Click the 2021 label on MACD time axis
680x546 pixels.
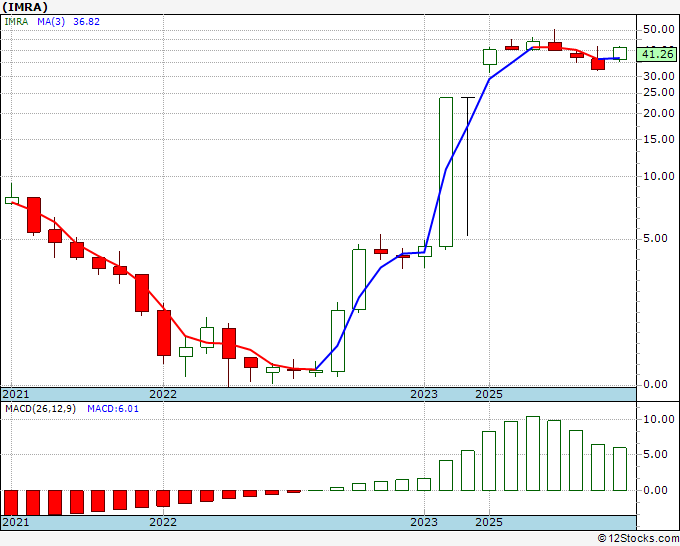point(16,522)
